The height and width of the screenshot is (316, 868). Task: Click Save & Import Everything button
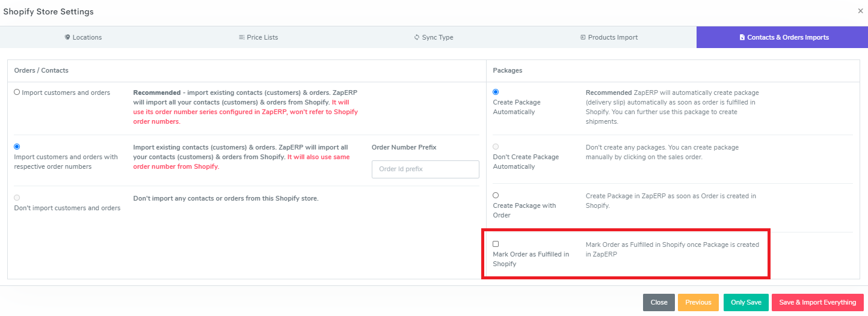(817, 302)
